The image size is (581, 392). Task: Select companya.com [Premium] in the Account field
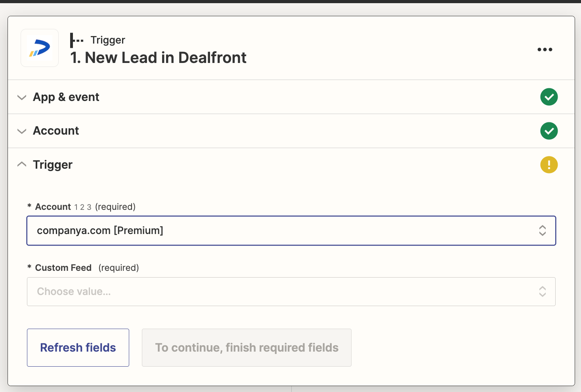100,230
